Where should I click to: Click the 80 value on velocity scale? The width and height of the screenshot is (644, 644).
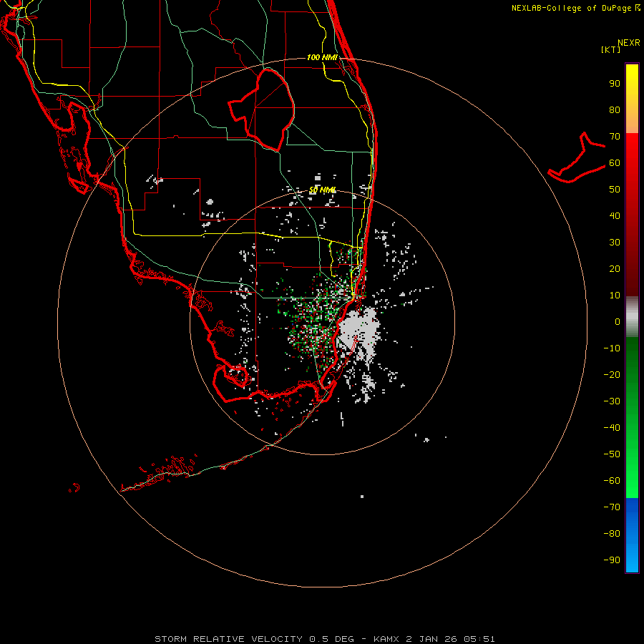615,110
